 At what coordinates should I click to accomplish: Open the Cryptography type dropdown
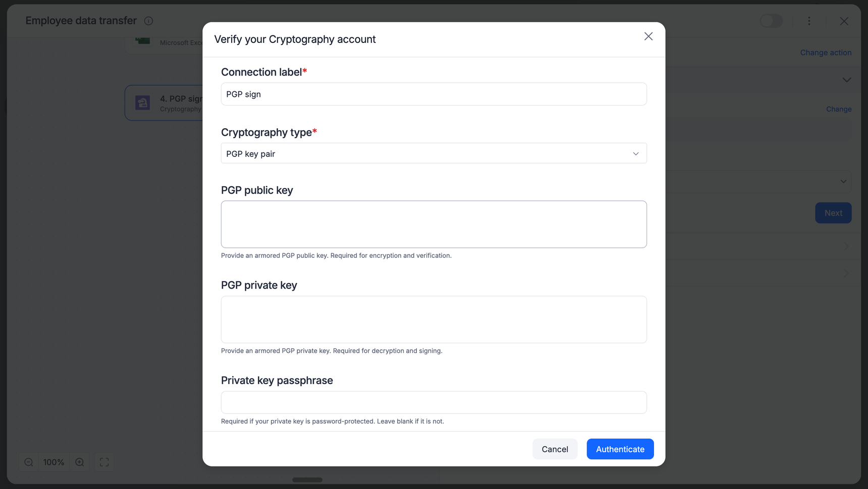click(x=433, y=153)
